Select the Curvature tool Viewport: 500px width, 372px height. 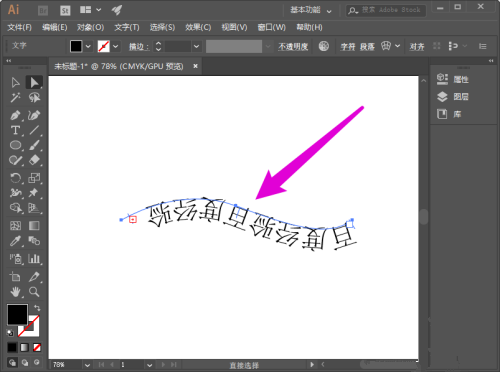(x=34, y=115)
